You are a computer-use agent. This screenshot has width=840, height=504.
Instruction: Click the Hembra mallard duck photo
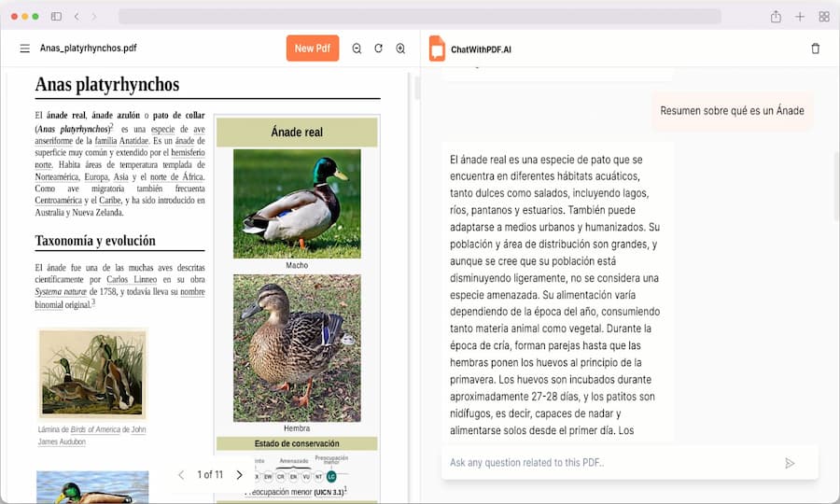tap(297, 348)
